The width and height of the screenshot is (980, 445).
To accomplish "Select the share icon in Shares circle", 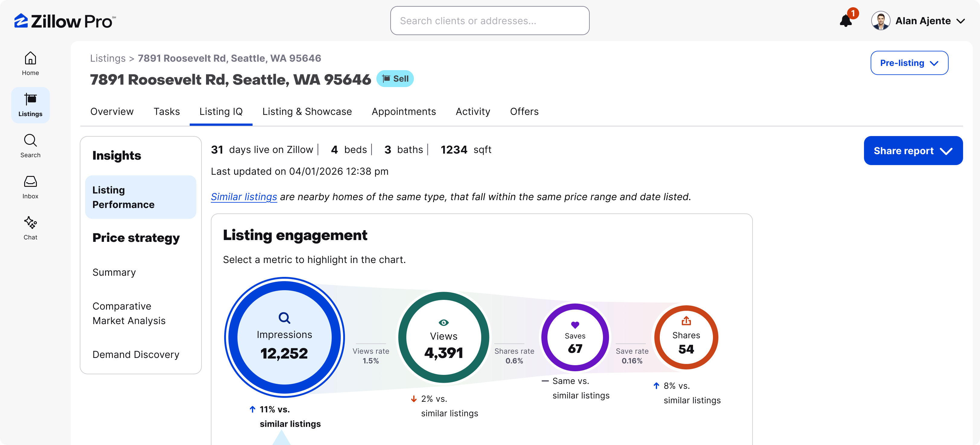I will (x=686, y=321).
